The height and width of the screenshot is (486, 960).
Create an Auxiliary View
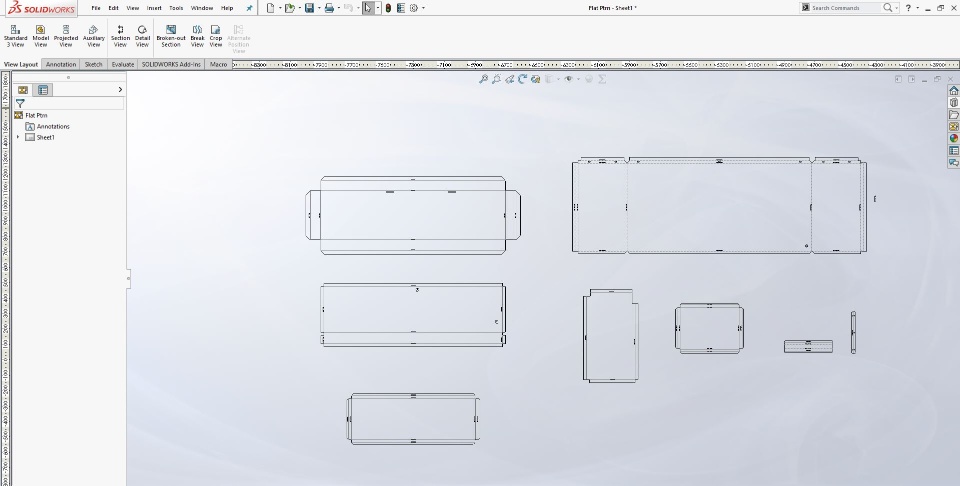pyautogui.click(x=93, y=36)
